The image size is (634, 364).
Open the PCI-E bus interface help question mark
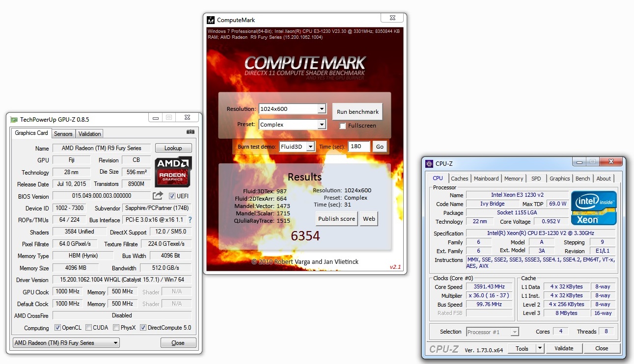coord(190,220)
